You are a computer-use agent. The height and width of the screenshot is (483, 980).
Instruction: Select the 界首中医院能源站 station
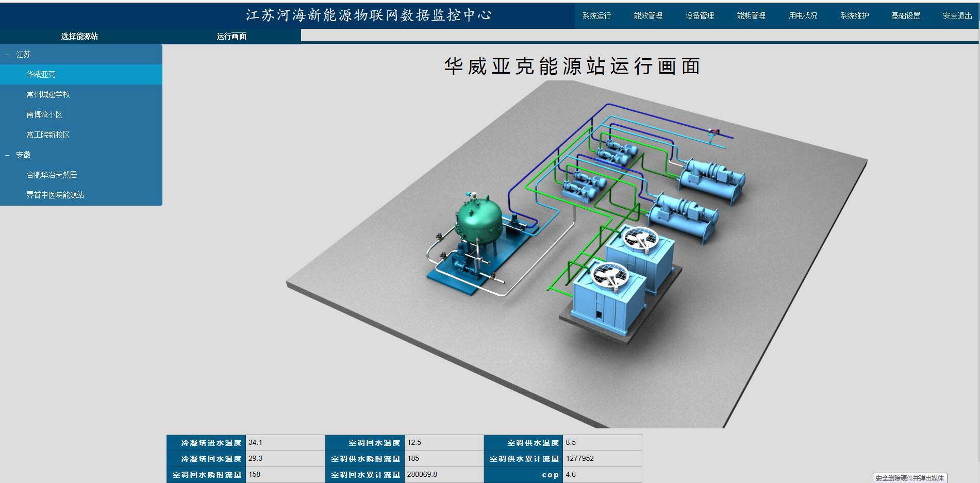81,195
